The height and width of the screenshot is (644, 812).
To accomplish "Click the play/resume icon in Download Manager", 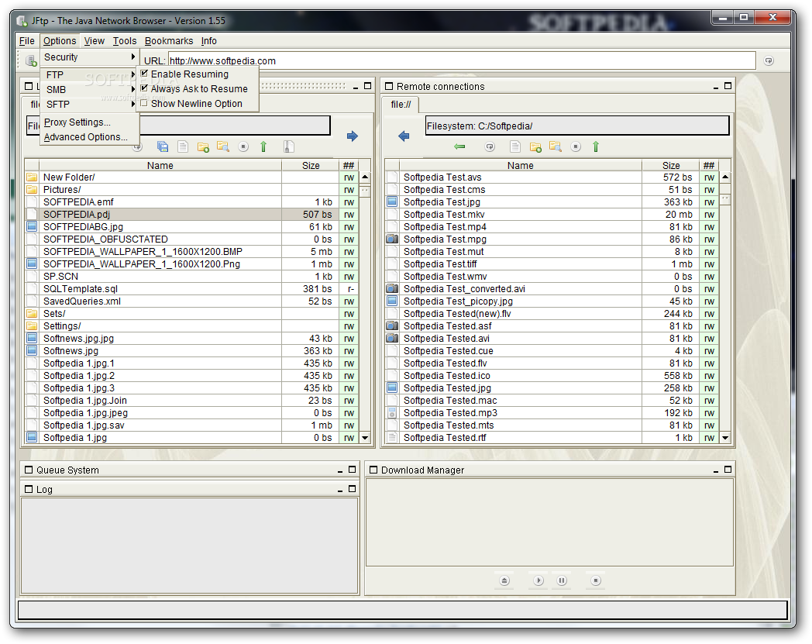I will 538,580.
